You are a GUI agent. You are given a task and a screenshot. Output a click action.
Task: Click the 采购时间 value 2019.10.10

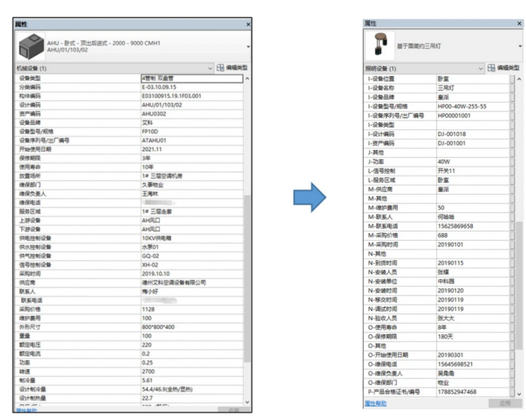[155, 274]
